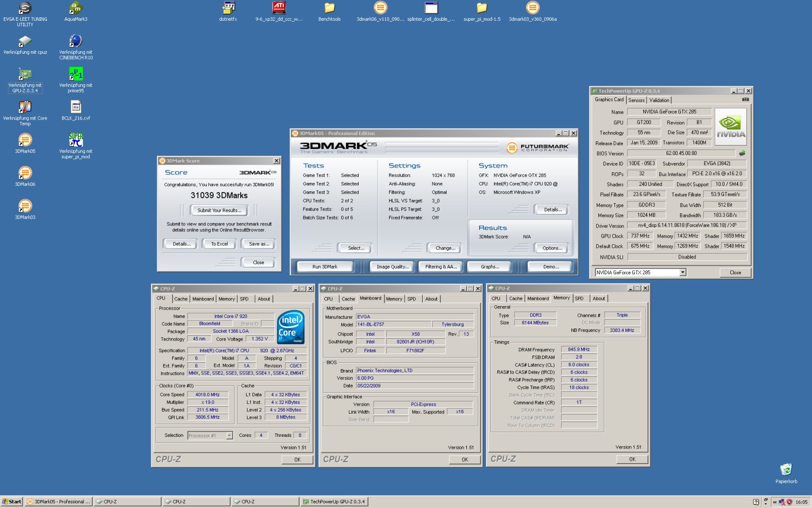812x508 pixels.
Task: Select TechPowerUp GPU-Z taskbar item
Action: (334, 502)
